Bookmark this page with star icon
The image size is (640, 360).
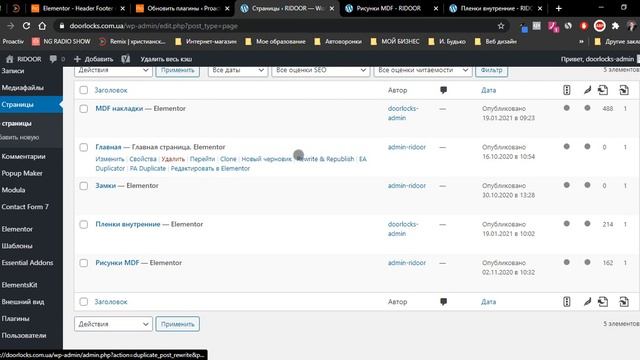tap(501, 26)
